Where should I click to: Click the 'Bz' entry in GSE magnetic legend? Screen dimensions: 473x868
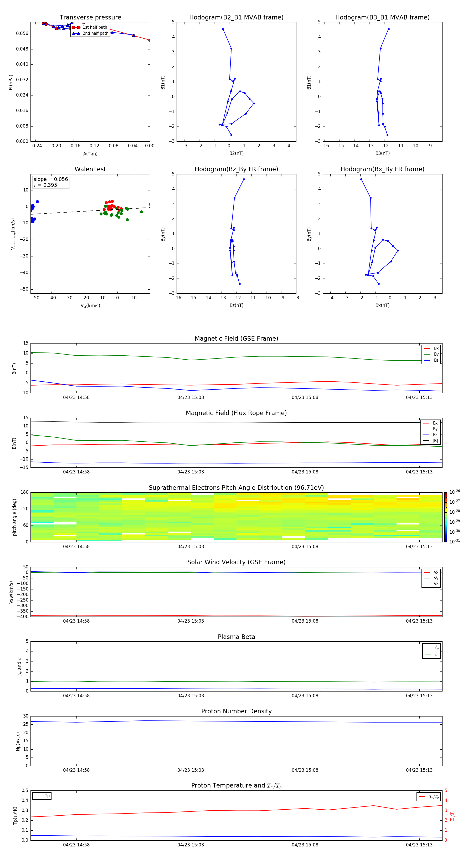431,360
